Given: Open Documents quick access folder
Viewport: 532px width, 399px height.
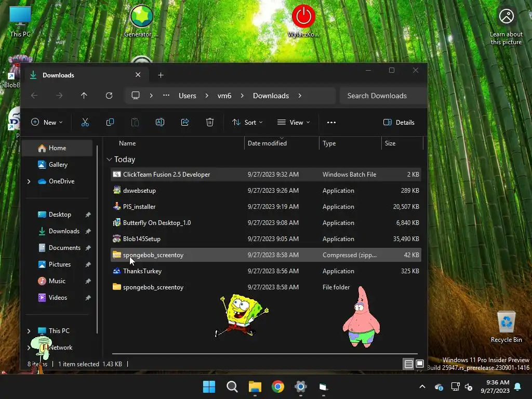Looking at the screenshot, I should [64, 248].
